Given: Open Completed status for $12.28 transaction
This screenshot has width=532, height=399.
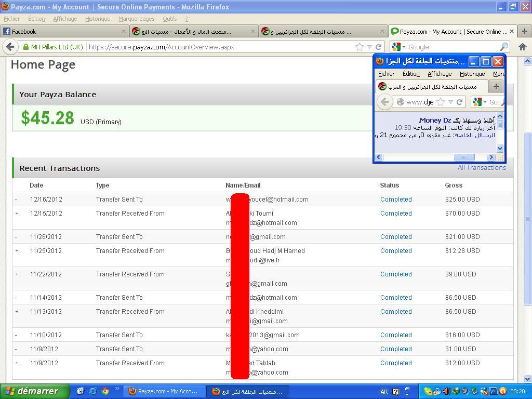Looking at the screenshot, I should click(396, 250).
